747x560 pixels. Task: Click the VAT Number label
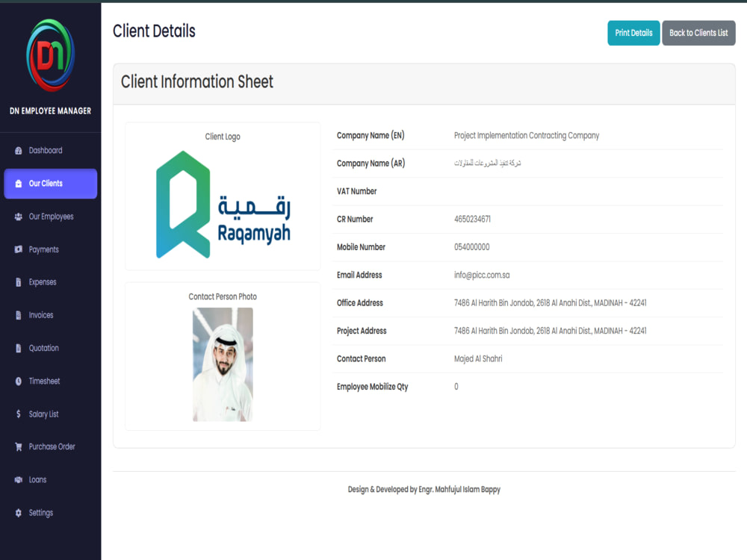pyautogui.click(x=356, y=191)
